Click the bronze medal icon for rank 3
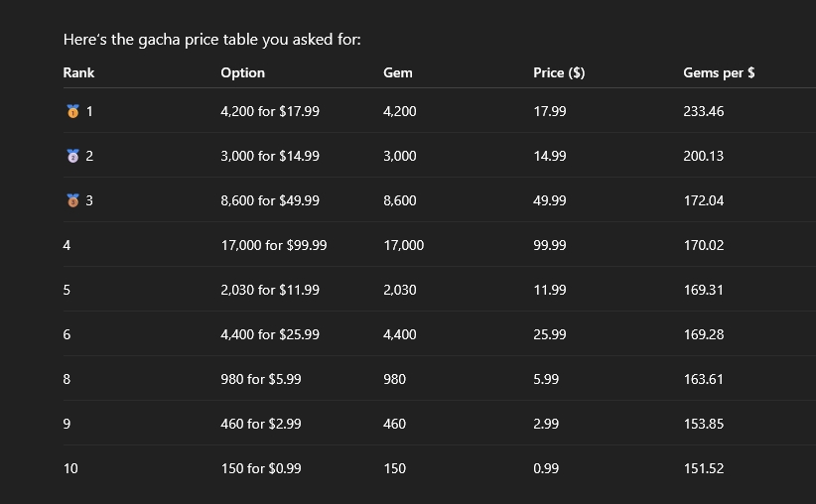This screenshot has width=816, height=504. (x=72, y=201)
